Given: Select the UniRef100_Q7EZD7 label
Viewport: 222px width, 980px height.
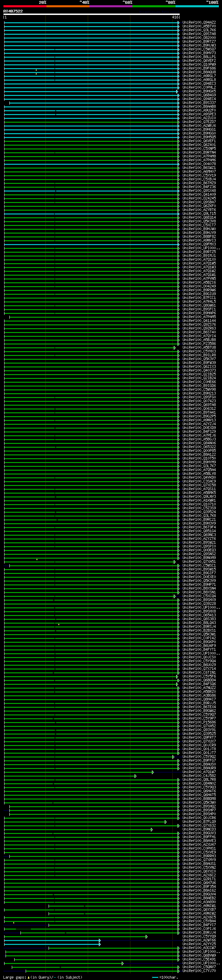Looking at the screenshot, I should [199, 122].
